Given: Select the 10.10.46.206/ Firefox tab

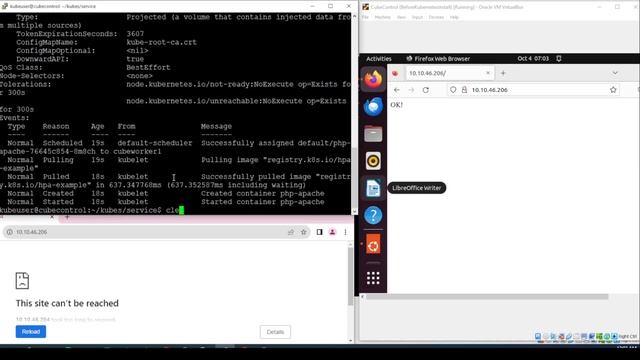Looking at the screenshot, I should pos(449,73).
